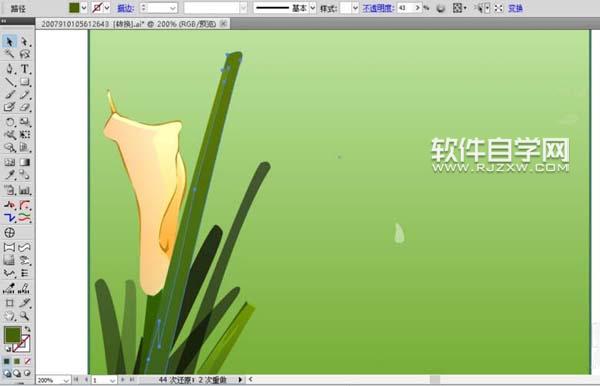Select the Line Segment tool
Image resolution: width=600 pixels, height=386 pixels.
tap(10, 82)
